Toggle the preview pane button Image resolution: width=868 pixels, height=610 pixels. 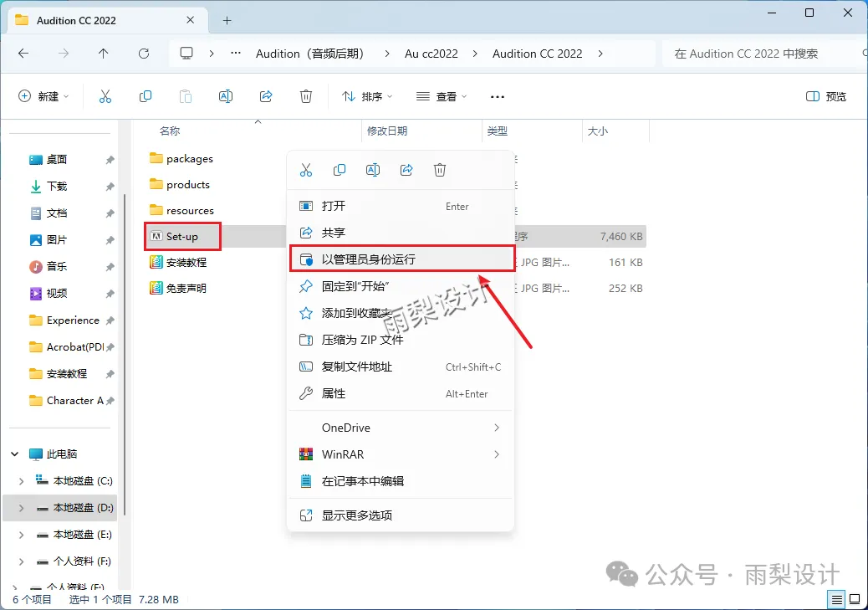coord(826,96)
